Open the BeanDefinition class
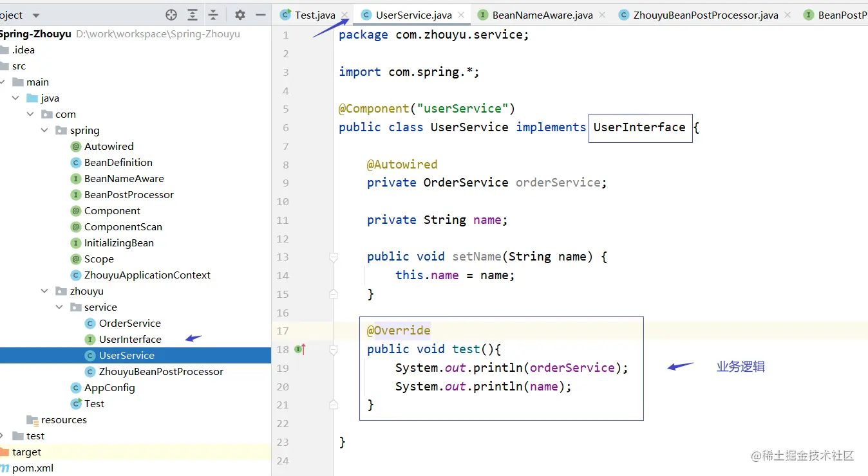The width and height of the screenshot is (868, 476). coord(118,162)
